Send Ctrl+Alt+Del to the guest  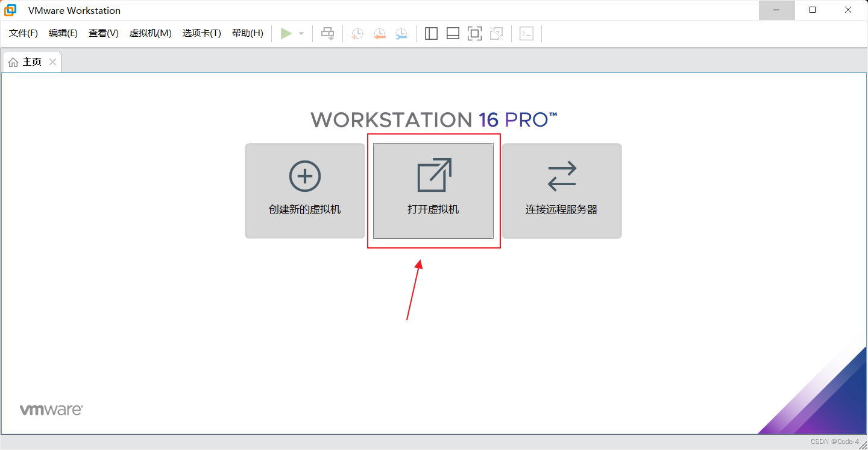(x=327, y=33)
